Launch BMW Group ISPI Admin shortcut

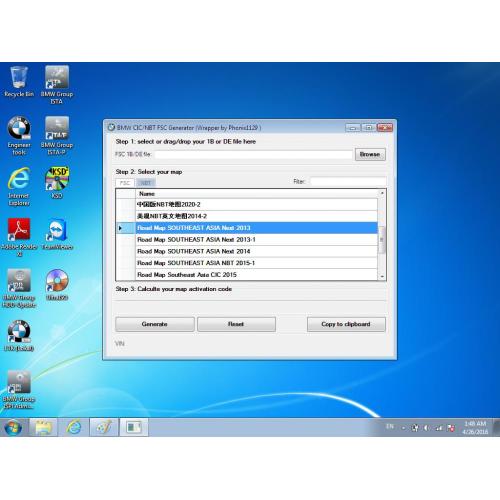click(19, 390)
